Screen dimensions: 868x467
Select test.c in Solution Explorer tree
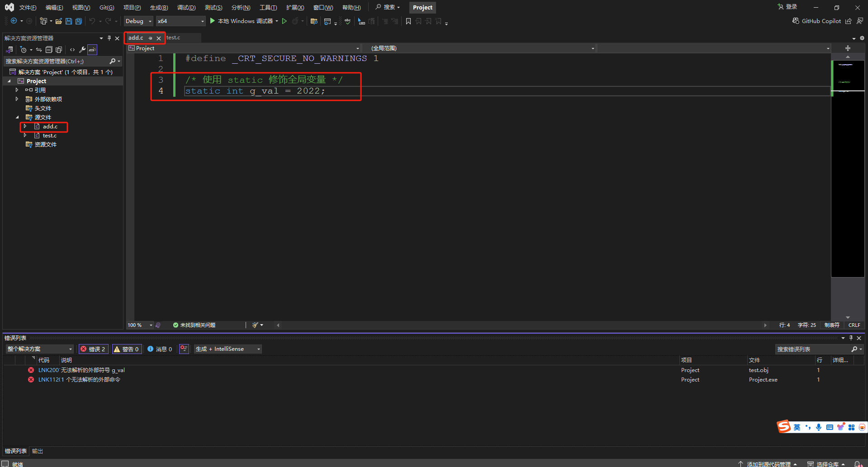pyautogui.click(x=50, y=136)
